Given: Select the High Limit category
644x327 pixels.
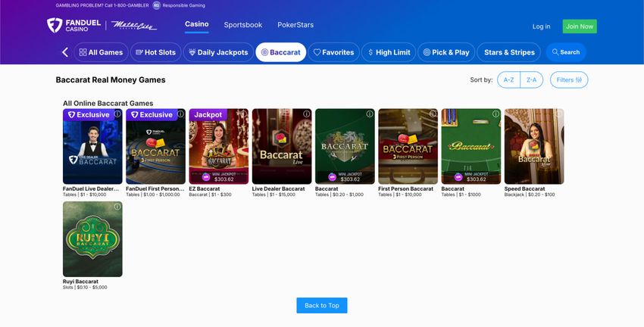Looking at the screenshot, I should coord(389,52).
